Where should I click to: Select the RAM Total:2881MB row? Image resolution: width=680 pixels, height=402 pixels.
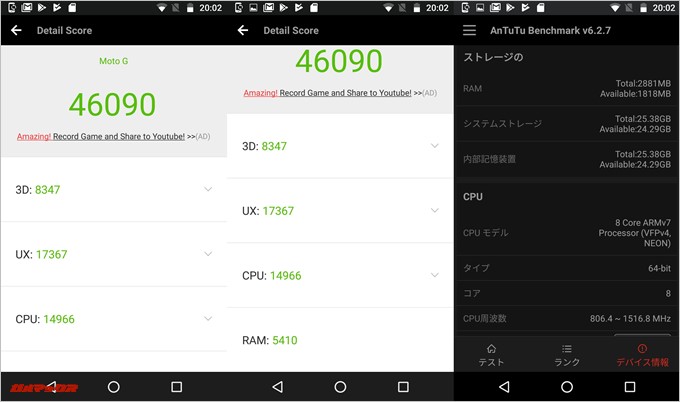(x=567, y=88)
